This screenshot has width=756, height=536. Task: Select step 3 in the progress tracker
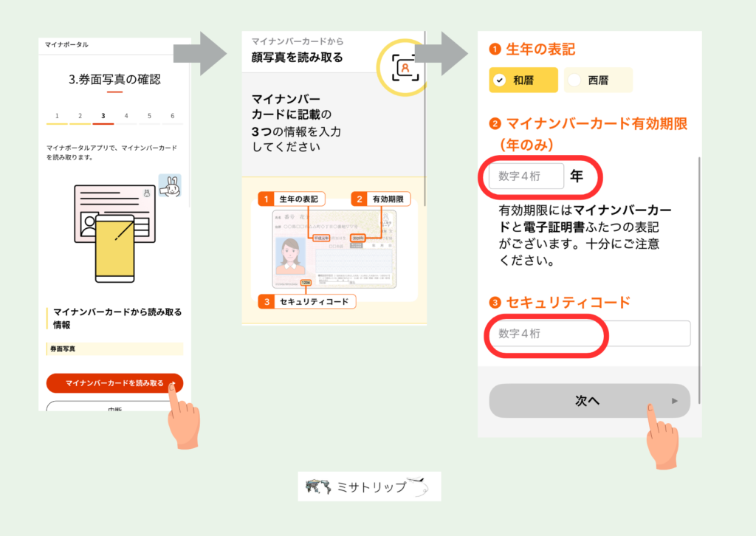tap(103, 116)
